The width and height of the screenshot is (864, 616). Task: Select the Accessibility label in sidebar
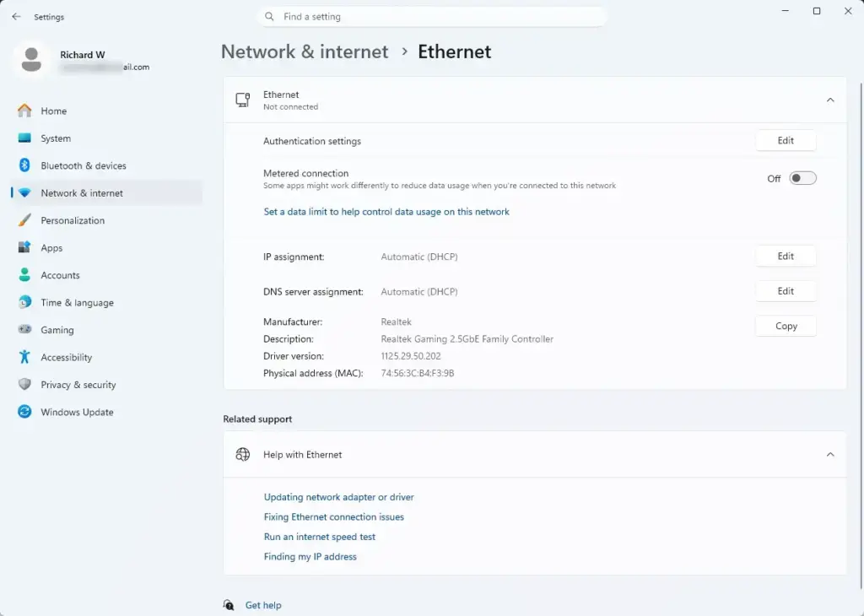coord(66,357)
